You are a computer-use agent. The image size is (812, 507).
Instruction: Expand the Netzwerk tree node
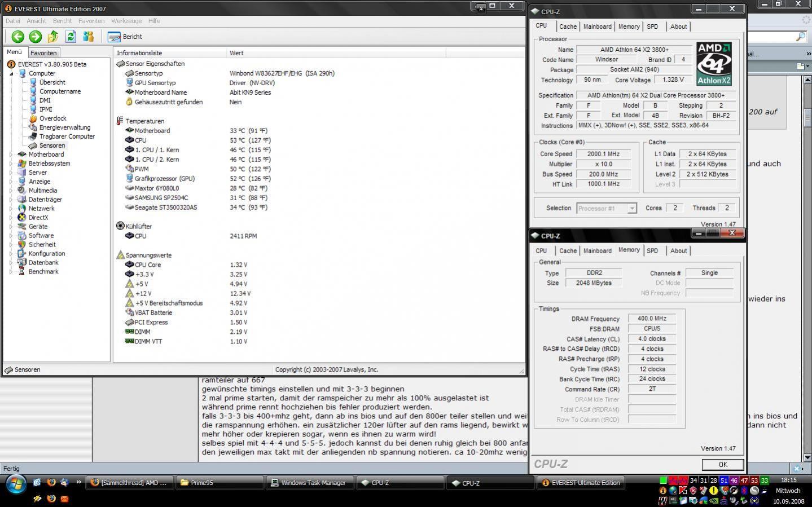tap(11, 209)
